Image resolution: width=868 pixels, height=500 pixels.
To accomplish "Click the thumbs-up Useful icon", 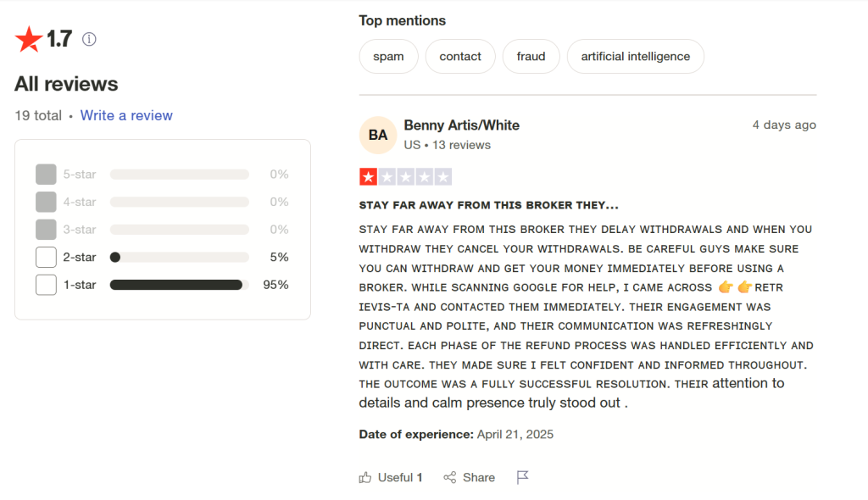I will [x=365, y=477].
